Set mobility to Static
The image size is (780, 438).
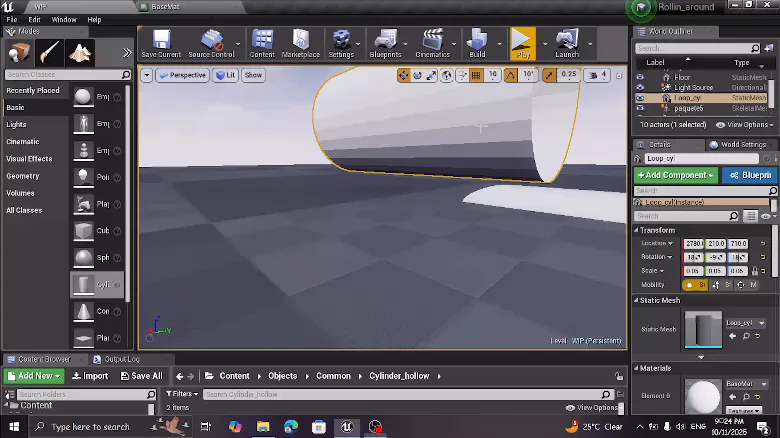click(x=695, y=285)
